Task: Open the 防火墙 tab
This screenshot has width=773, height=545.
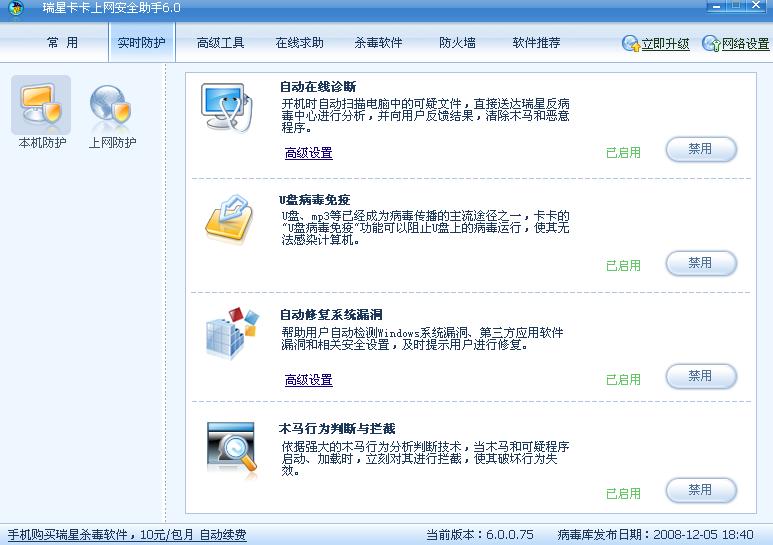Action: click(x=457, y=42)
